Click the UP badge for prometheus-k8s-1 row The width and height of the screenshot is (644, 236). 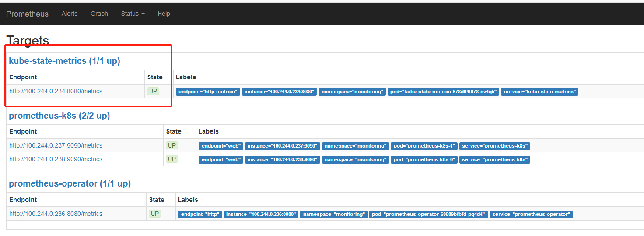(x=172, y=145)
